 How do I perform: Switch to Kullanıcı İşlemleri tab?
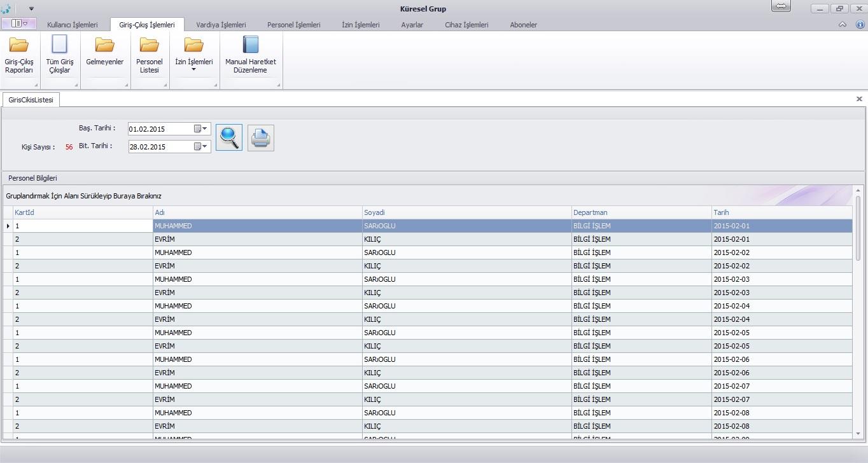73,25
